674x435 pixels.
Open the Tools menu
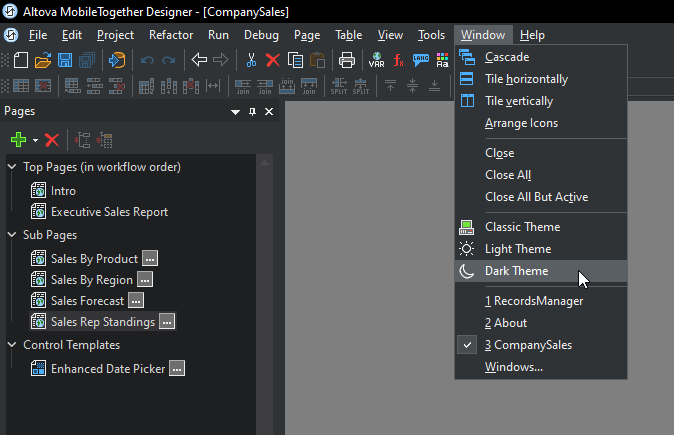click(431, 35)
